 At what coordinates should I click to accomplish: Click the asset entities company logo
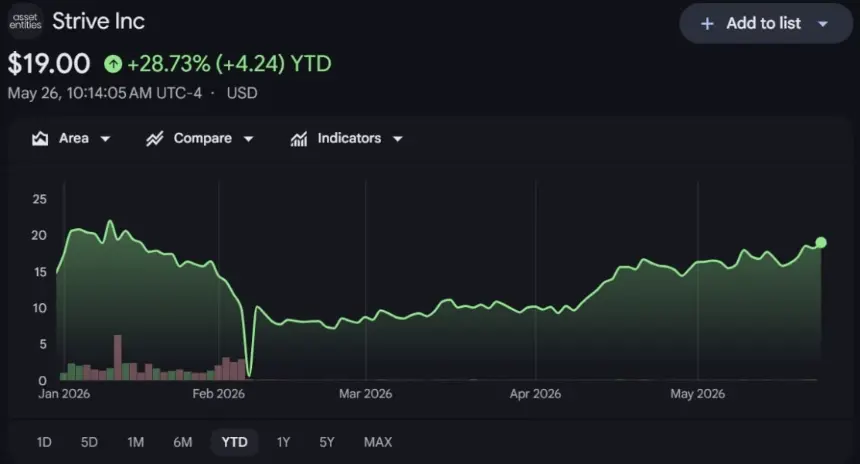tap(25, 21)
